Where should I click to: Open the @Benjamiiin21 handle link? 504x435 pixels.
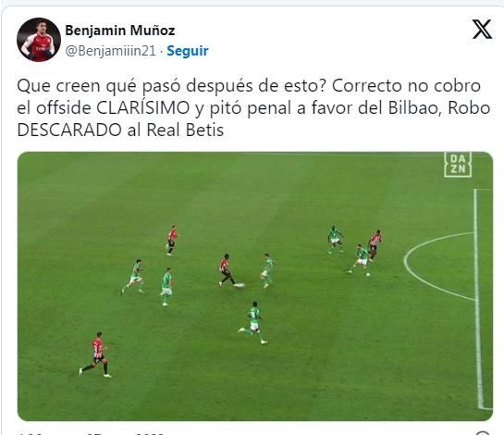tap(111, 51)
